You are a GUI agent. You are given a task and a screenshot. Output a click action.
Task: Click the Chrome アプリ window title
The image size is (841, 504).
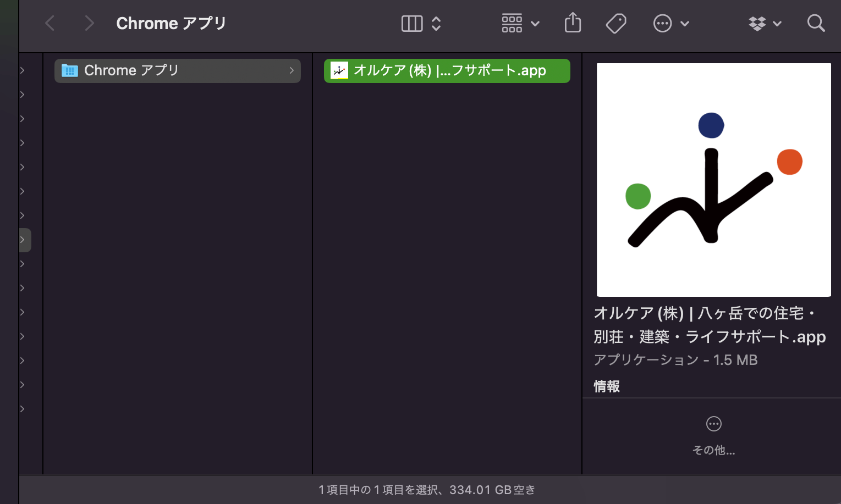coord(171,24)
